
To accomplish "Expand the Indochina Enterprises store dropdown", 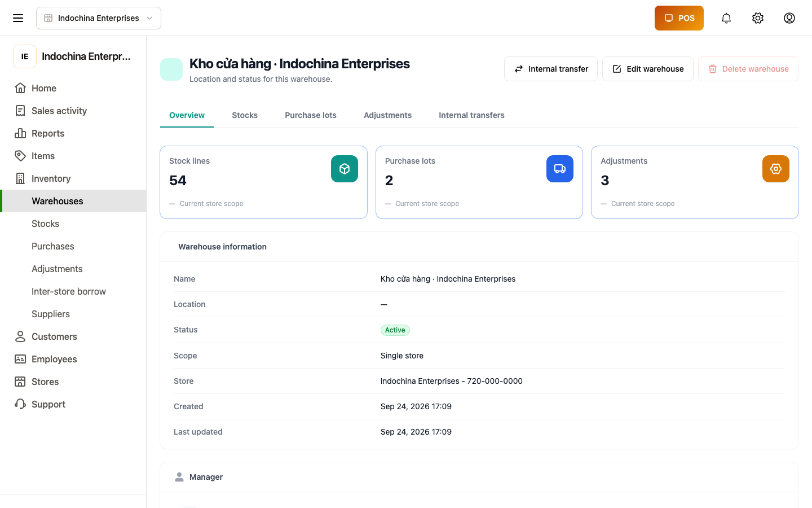I will click(99, 18).
